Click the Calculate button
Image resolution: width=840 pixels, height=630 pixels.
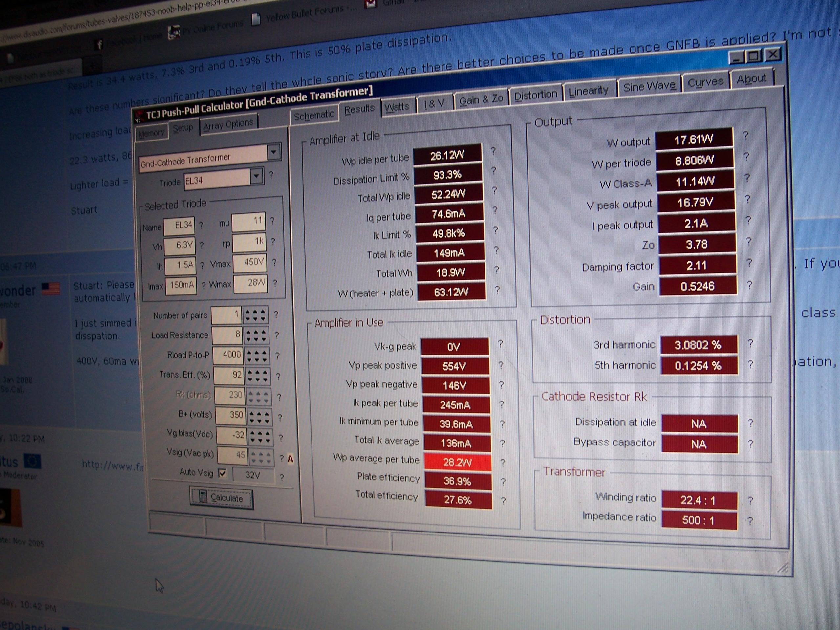pos(221,497)
